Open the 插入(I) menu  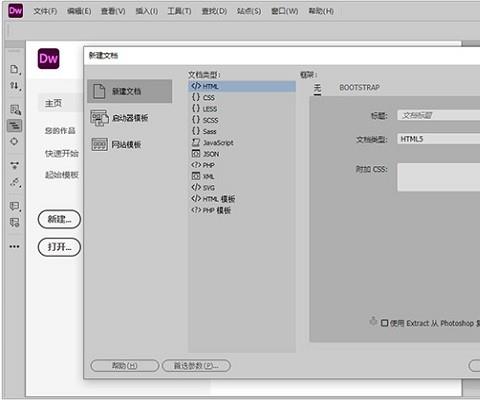[x=147, y=11]
